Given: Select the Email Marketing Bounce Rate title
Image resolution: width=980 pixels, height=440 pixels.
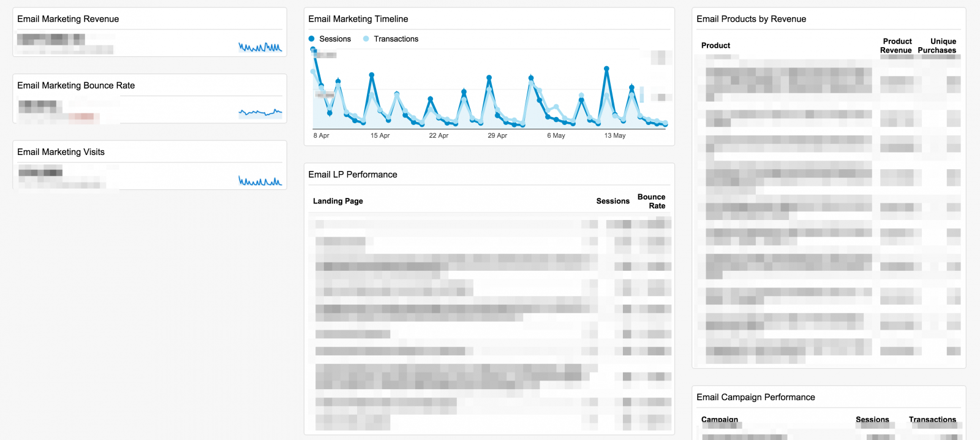Looking at the screenshot, I should point(76,85).
